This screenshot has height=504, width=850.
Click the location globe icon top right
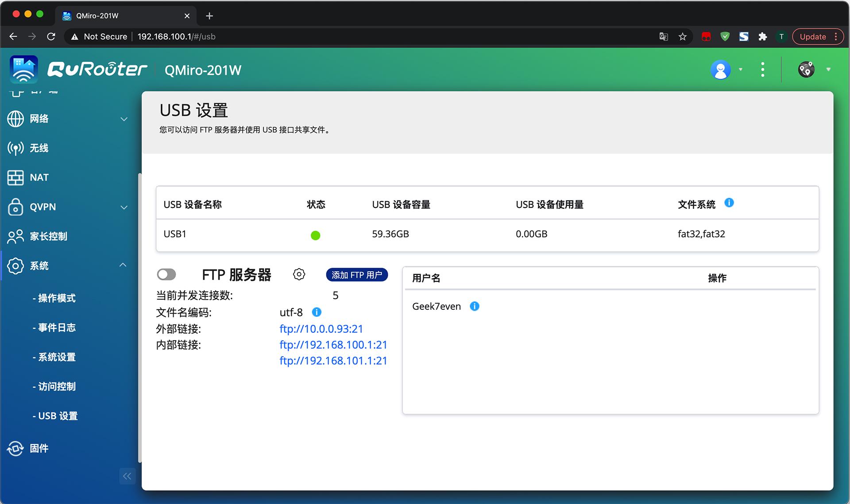tap(805, 69)
